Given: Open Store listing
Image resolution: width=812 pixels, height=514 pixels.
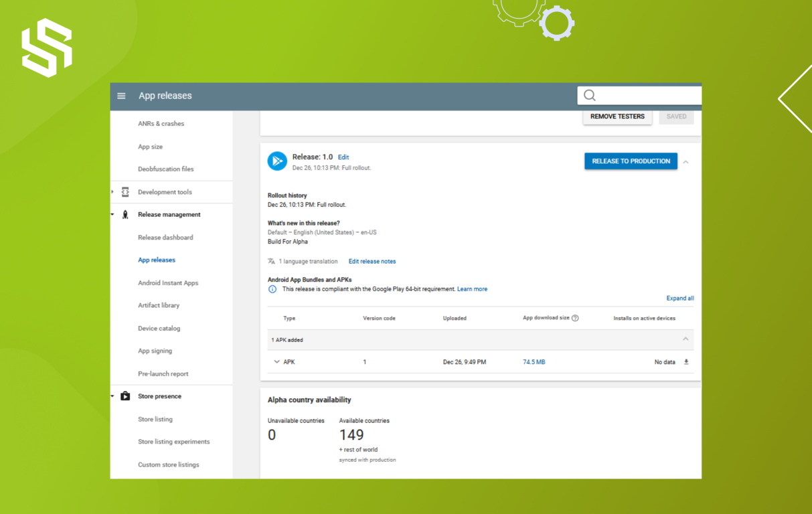Looking at the screenshot, I should pyautogui.click(x=155, y=420).
